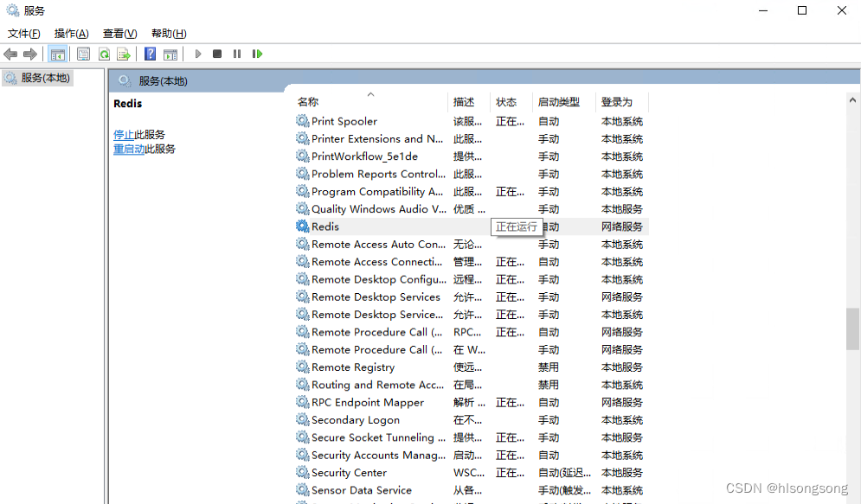861x504 pixels.
Task: Click 网络服务 in the Redis row
Action: click(x=621, y=226)
